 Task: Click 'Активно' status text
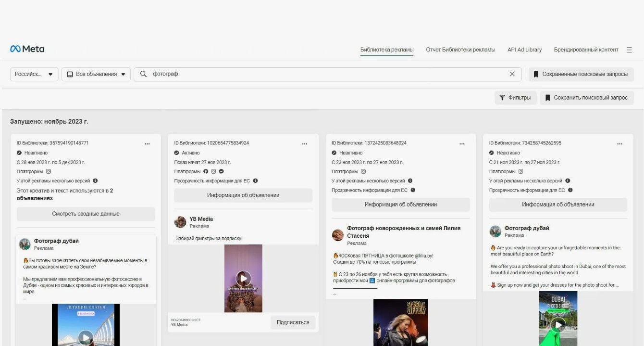click(x=191, y=153)
